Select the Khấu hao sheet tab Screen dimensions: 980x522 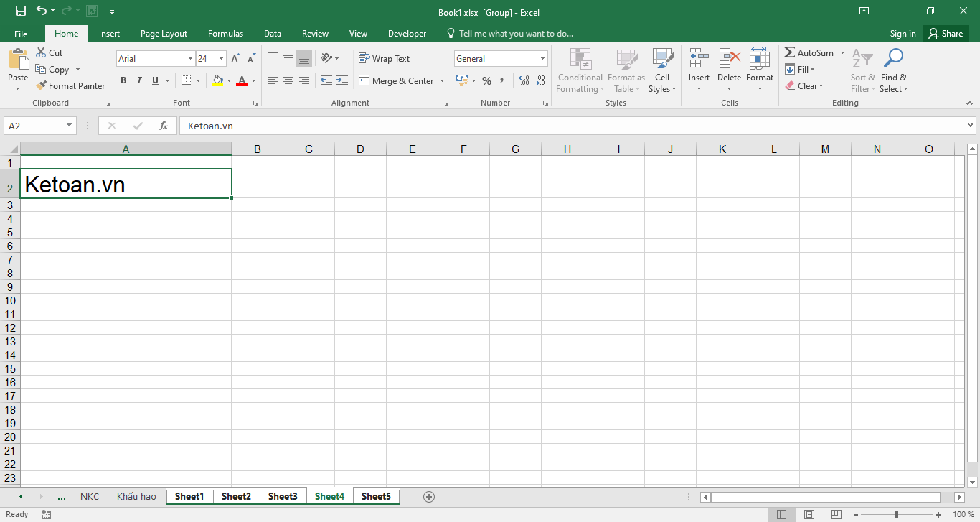pos(136,496)
